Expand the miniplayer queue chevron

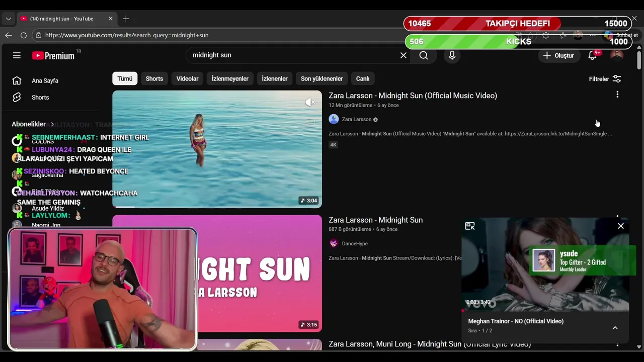615,328
